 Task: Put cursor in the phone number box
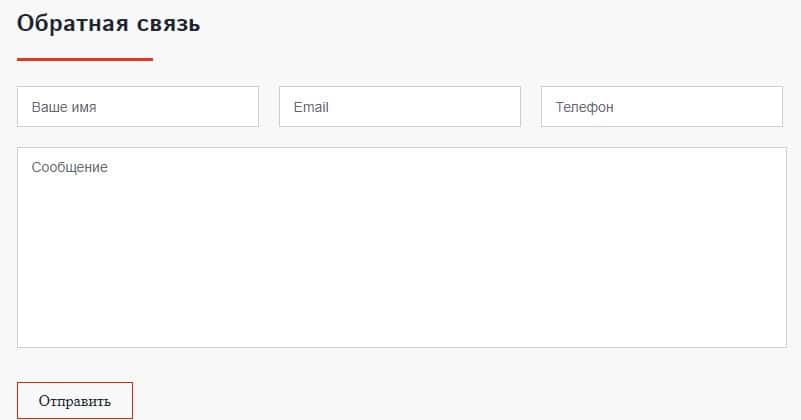(662, 107)
